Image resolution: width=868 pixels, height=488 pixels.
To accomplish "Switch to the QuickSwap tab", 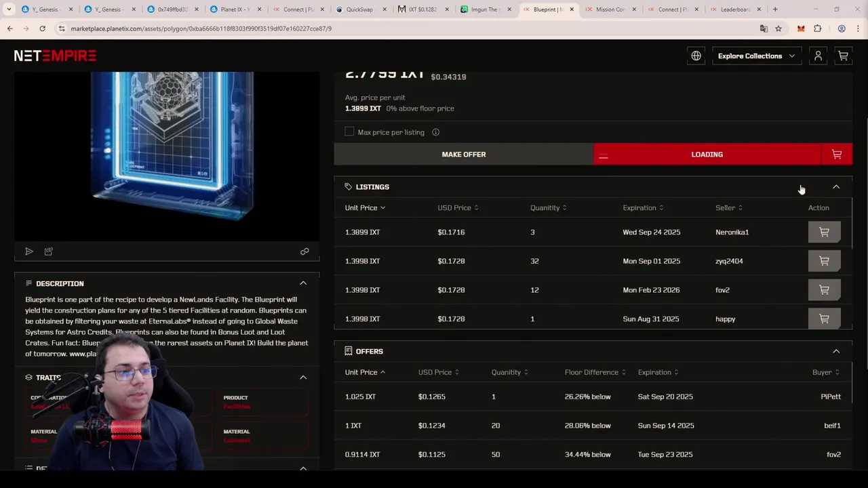I will [x=360, y=9].
